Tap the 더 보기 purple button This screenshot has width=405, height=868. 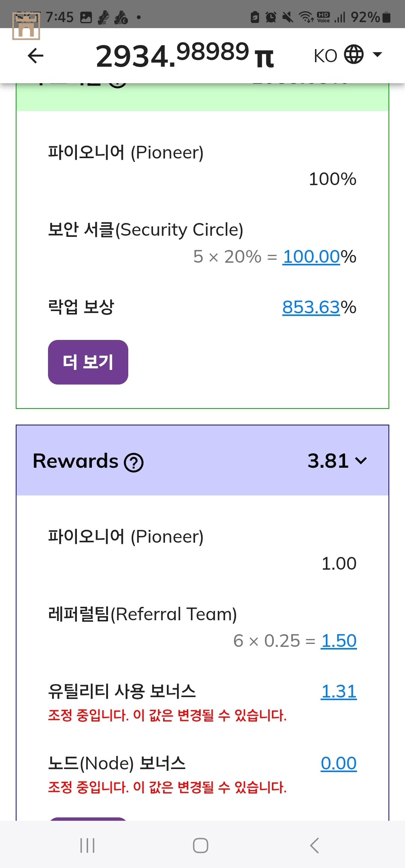[x=88, y=362]
